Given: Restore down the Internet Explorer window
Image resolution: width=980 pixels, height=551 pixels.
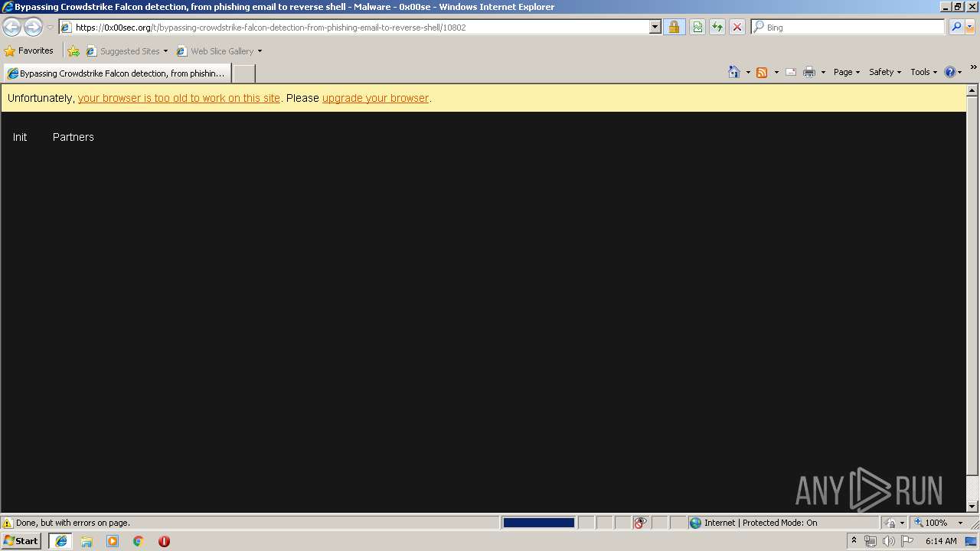Looking at the screenshot, I should 957,7.
